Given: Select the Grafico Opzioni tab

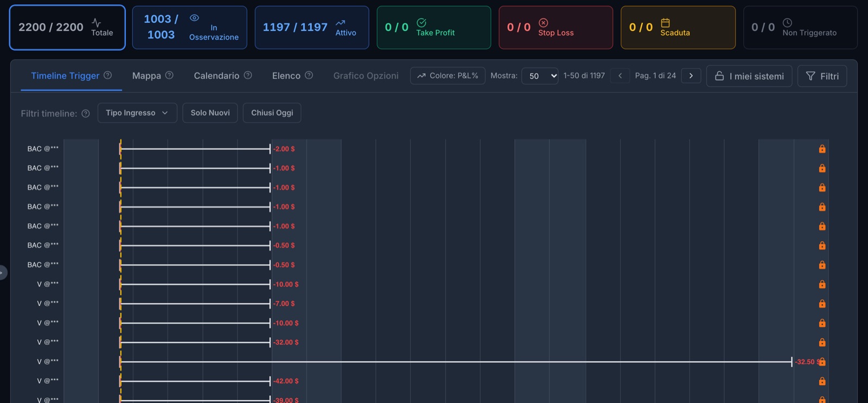Looking at the screenshot, I should tap(366, 75).
